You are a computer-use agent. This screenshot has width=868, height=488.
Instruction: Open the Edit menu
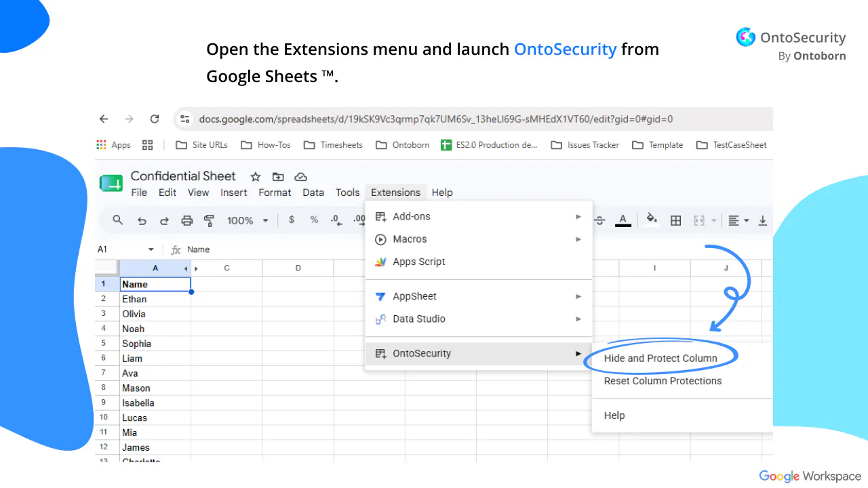[x=167, y=192]
